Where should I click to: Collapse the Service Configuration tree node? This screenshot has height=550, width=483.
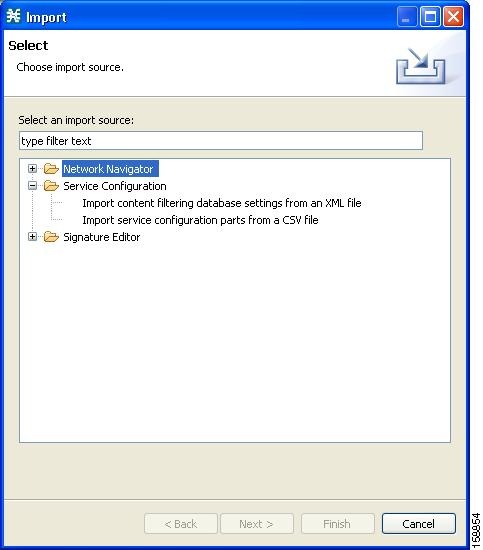32,186
